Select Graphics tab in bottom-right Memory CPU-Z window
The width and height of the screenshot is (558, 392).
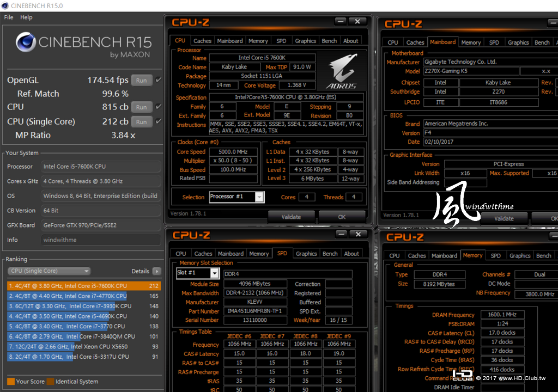pyautogui.click(x=519, y=256)
